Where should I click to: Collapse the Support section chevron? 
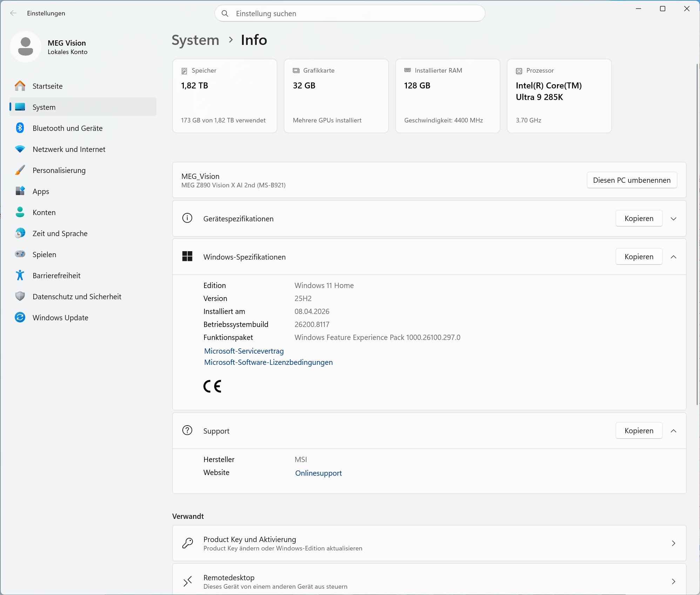point(673,431)
